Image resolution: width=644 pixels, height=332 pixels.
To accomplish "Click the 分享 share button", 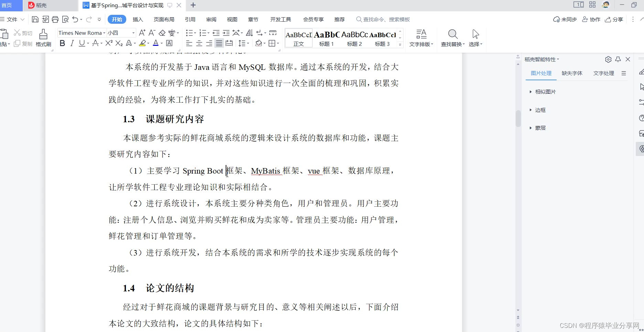I will pos(614,19).
